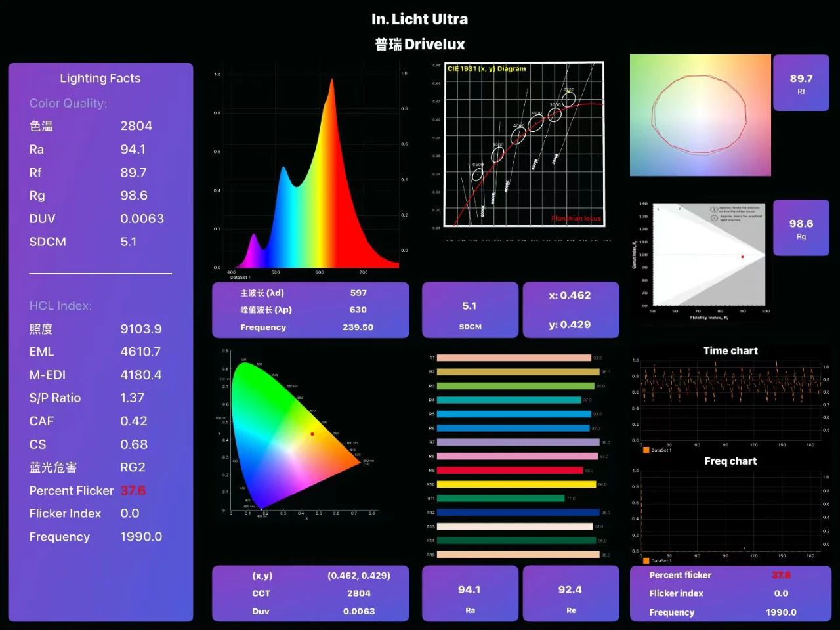
Task: Click the Rf 89.7 score tile
Action: click(x=801, y=83)
